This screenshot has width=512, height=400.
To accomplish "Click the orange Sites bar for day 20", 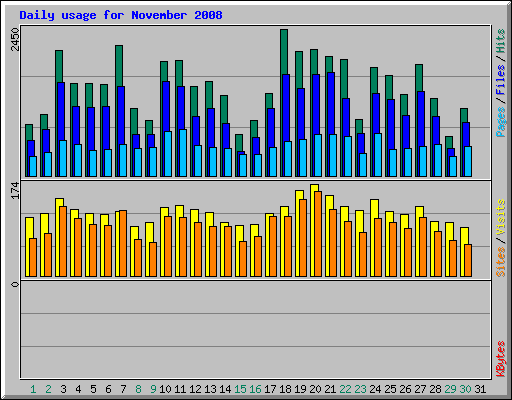I will tap(318, 234).
